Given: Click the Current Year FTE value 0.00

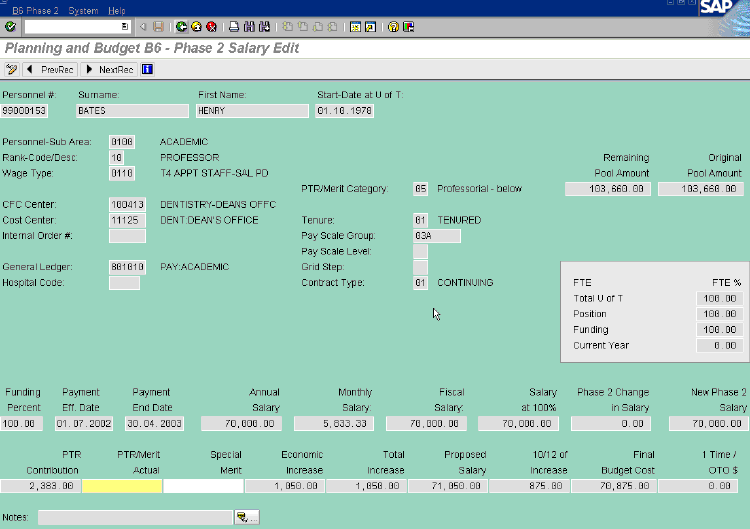Looking at the screenshot, I should (x=720, y=345).
